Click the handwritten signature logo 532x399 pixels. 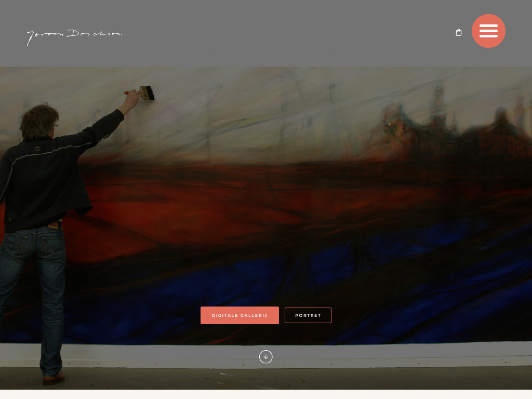[x=74, y=36]
